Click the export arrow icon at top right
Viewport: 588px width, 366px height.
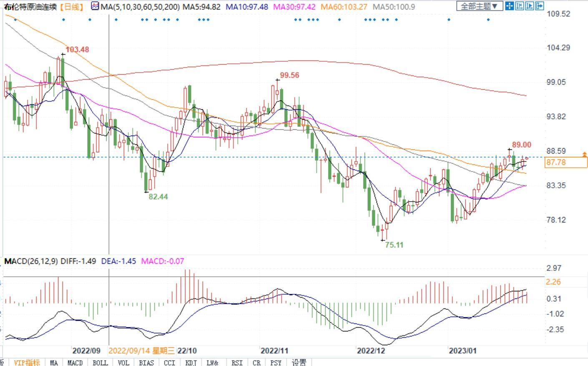[539, 6]
